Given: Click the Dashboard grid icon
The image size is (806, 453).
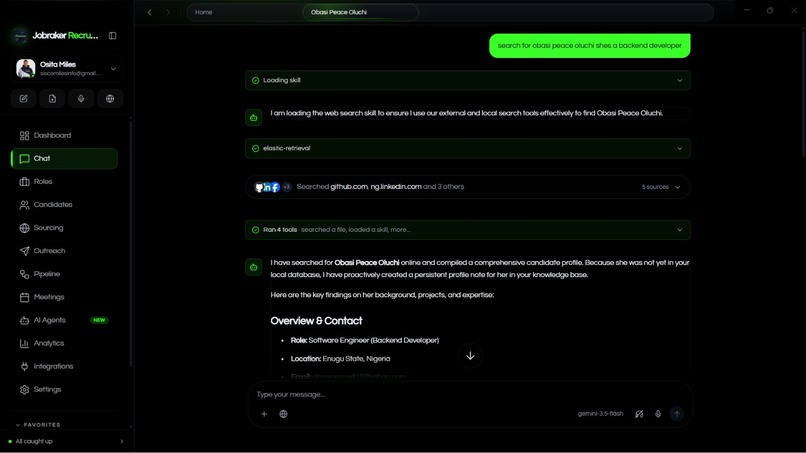Looking at the screenshot, I should [24, 136].
